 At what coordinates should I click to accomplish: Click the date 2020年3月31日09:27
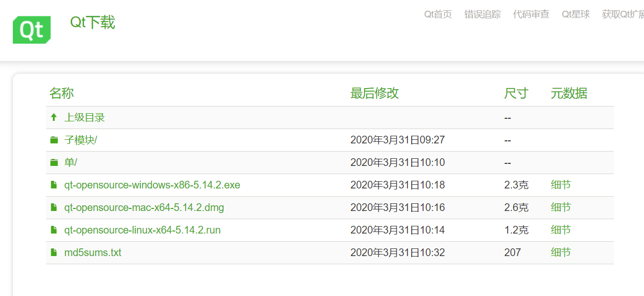[397, 140]
